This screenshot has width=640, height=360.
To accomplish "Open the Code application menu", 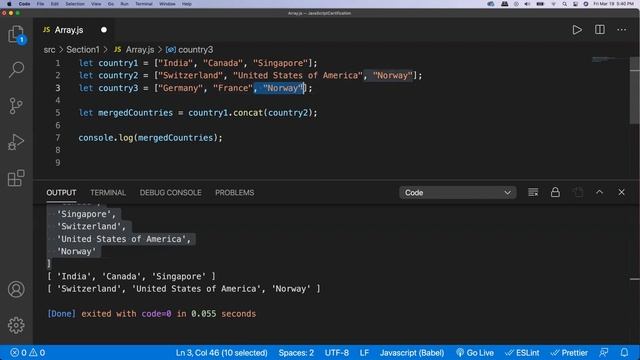I will click(24, 4).
